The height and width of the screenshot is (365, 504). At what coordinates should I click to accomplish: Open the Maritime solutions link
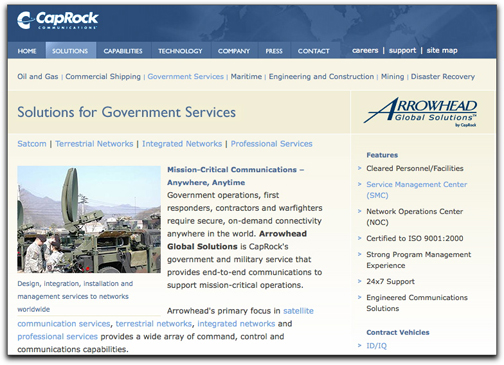246,76
